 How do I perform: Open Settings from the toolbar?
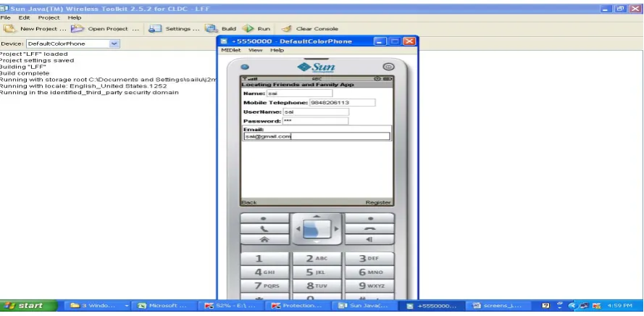point(174,29)
